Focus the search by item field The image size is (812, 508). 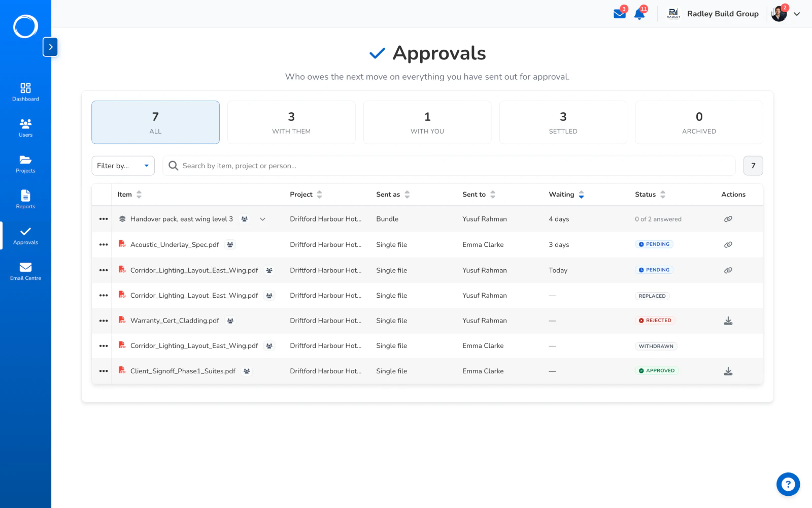tap(449, 166)
